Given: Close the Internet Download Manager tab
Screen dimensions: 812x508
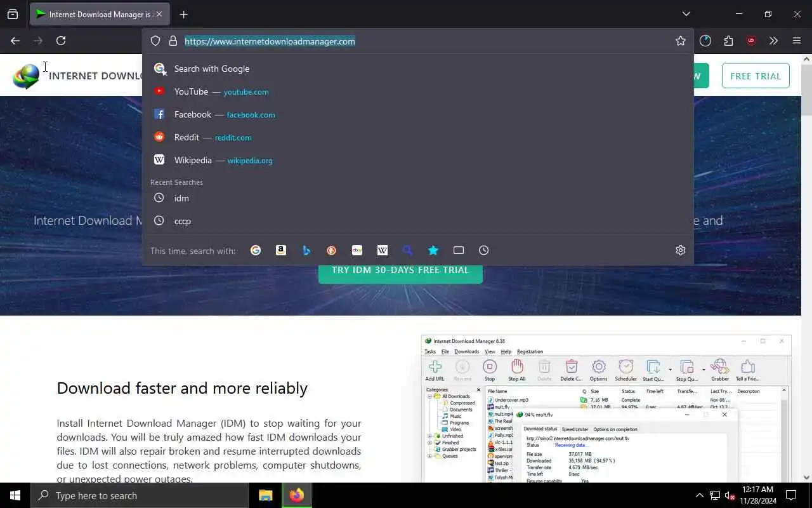Looking at the screenshot, I should pyautogui.click(x=159, y=14).
